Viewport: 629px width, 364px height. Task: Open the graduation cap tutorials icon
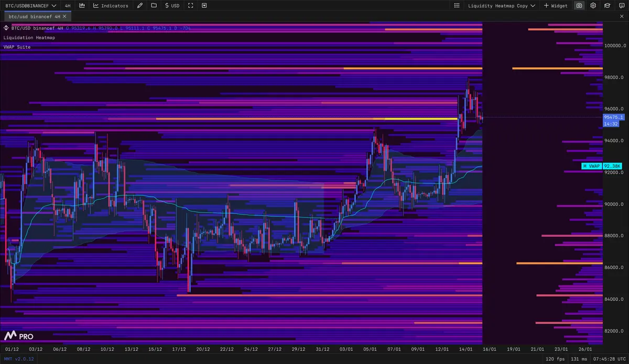(607, 6)
